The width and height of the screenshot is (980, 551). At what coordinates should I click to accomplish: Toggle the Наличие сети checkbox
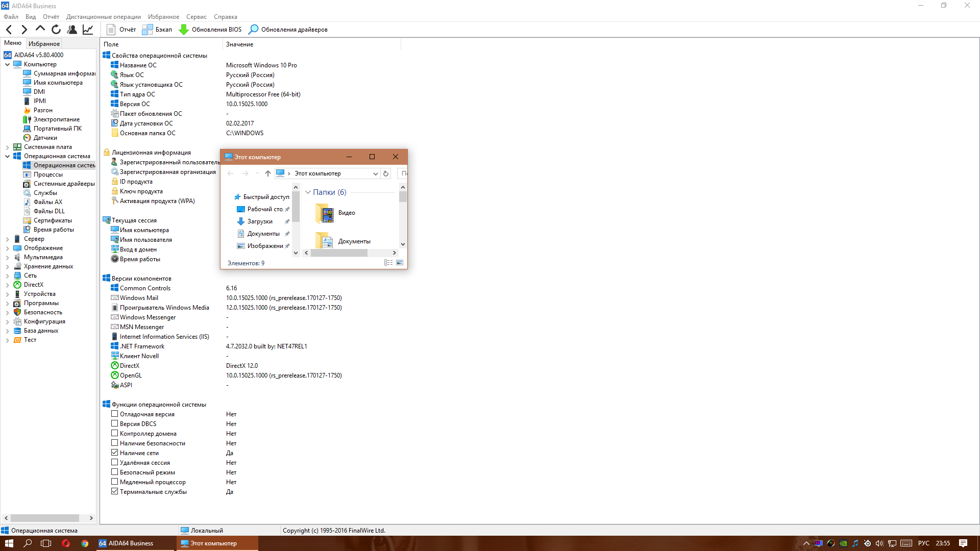click(115, 453)
